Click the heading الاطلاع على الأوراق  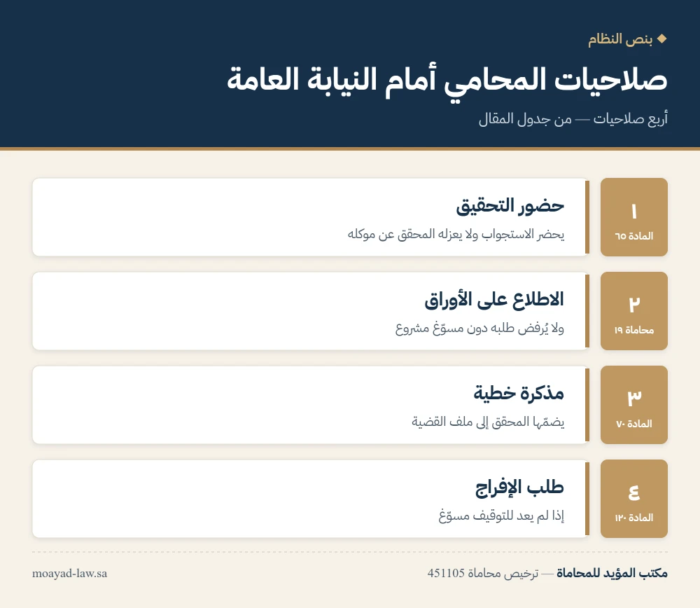pyautogui.click(x=494, y=300)
